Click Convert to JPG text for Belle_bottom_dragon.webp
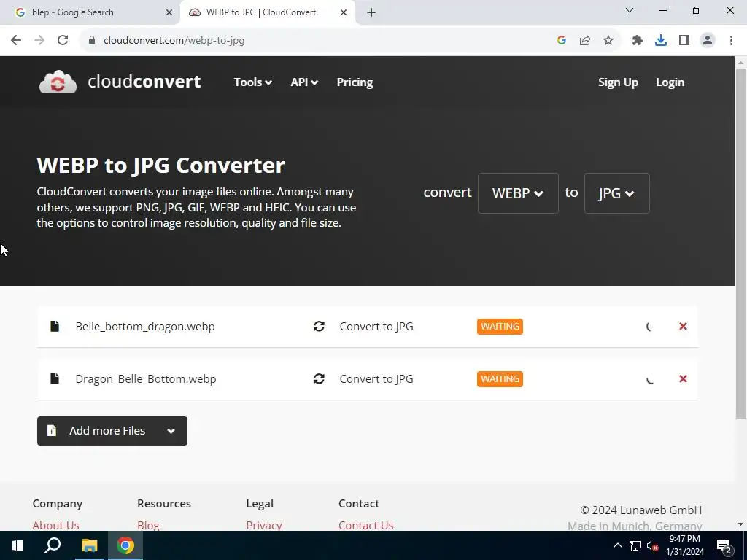 pos(376,326)
